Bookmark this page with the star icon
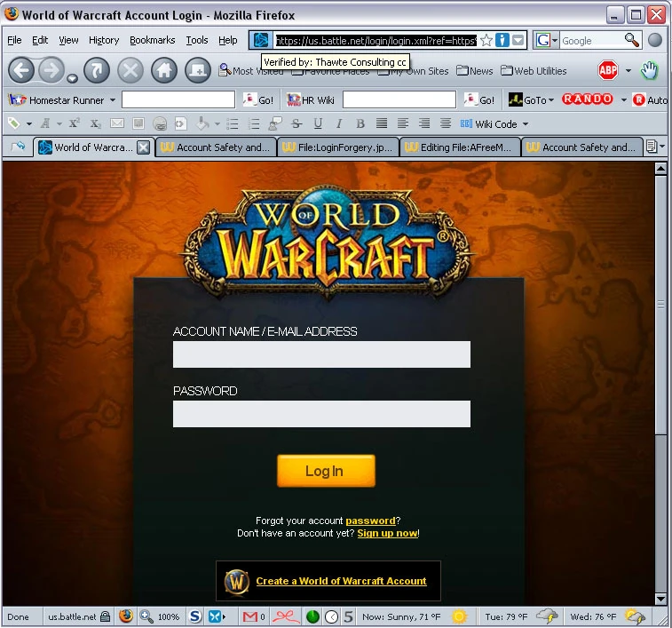The width and height of the screenshot is (672, 628). pyautogui.click(x=486, y=41)
